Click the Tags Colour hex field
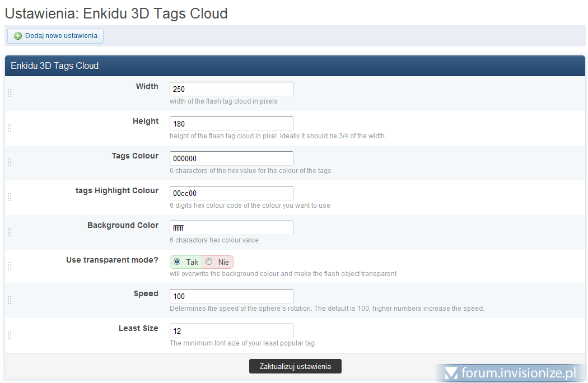The height and width of the screenshot is (383, 588). (231, 158)
